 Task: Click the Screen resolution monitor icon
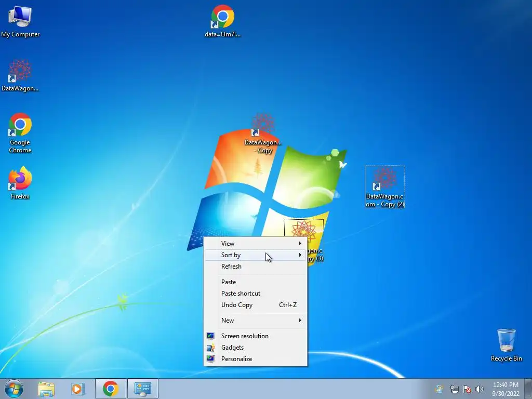coord(210,336)
